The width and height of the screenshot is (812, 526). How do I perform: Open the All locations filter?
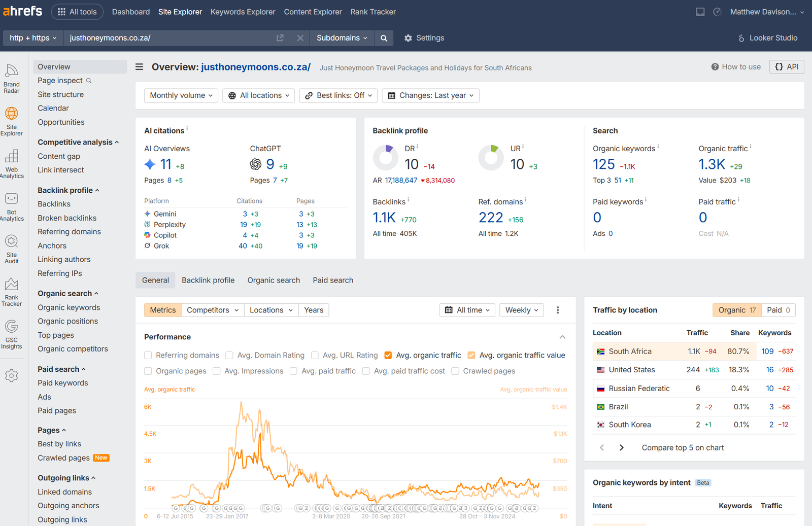tap(259, 95)
